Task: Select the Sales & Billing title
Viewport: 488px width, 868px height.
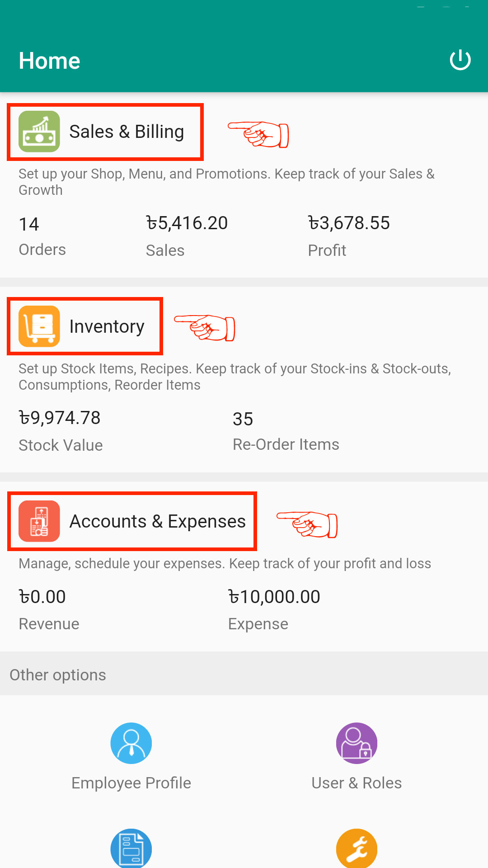Action: [x=127, y=132]
